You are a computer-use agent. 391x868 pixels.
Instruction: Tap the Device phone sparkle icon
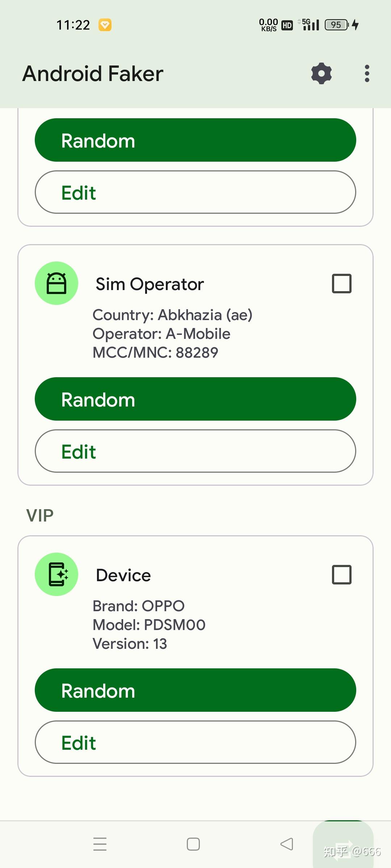pyautogui.click(x=56, y=574)
